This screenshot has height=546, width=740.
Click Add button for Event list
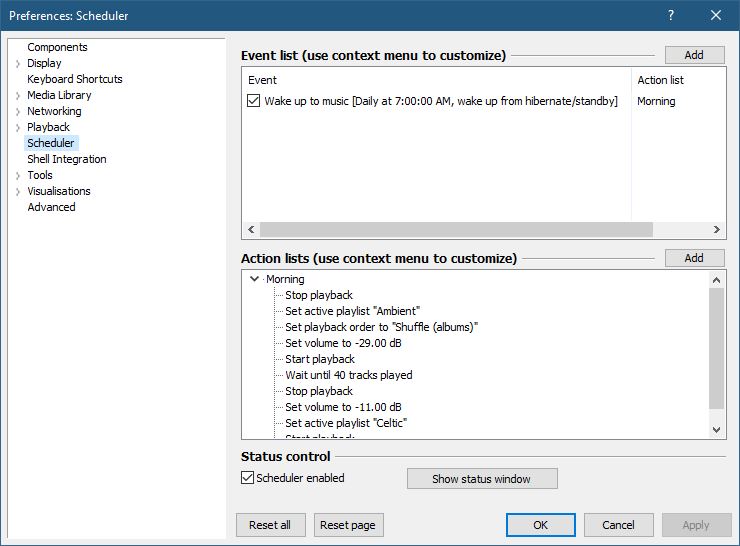click(x=694, y=55)
